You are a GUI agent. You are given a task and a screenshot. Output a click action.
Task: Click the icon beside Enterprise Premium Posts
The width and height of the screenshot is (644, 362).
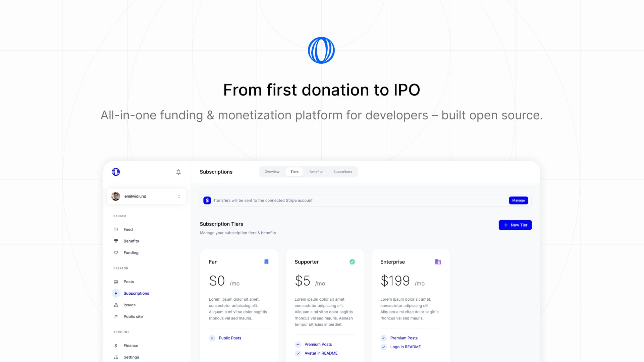pyautogui.click(x=384, y=338)
